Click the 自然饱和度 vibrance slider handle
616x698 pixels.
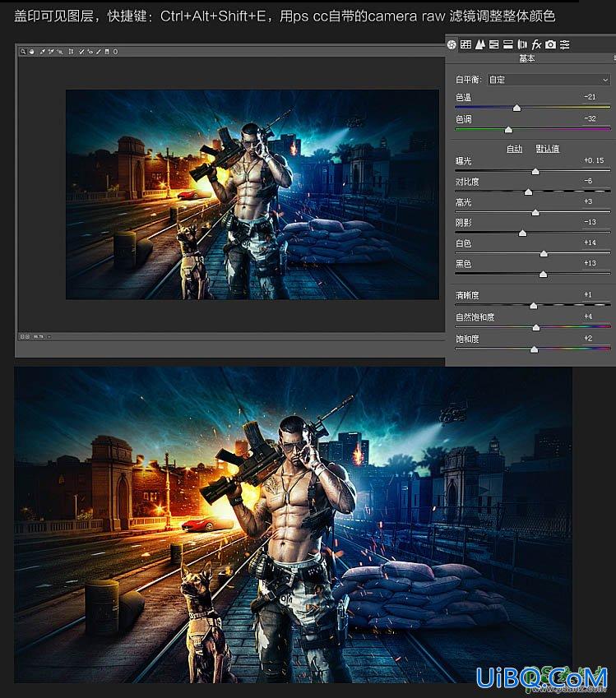(x=536, y=328)
